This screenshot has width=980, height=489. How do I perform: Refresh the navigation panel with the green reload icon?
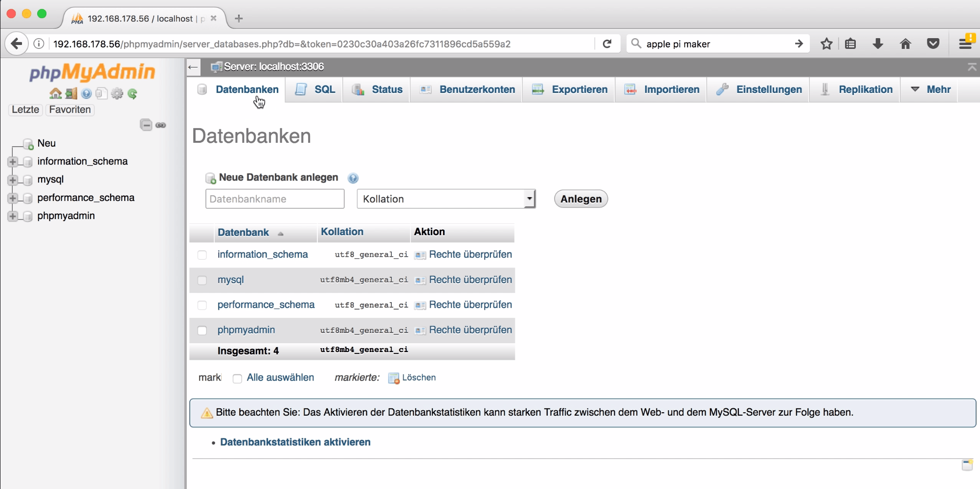(133, 93)
